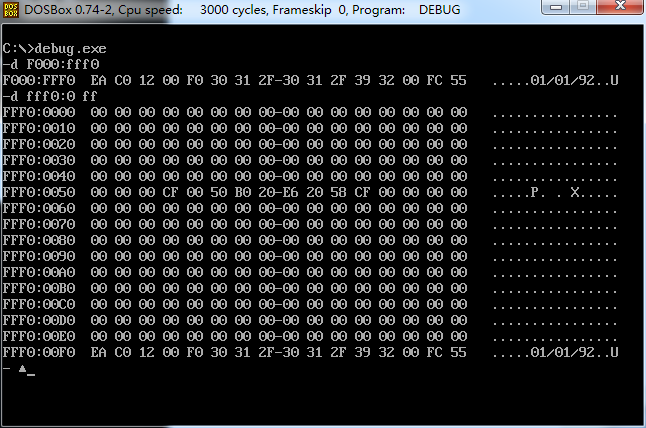Click the 'FC' byte in the F000:FFF0 row
Screen dimensions: 646x428
click(435, 80)
